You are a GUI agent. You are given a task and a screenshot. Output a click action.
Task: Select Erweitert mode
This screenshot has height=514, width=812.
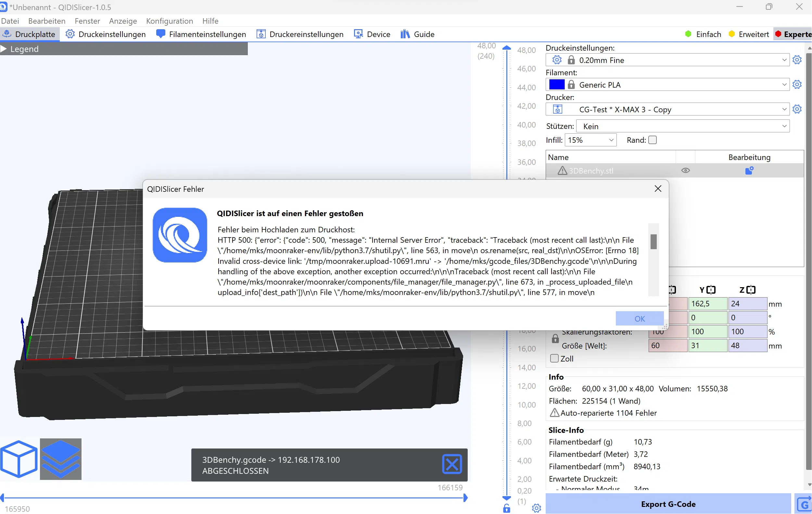coord(749,34)
